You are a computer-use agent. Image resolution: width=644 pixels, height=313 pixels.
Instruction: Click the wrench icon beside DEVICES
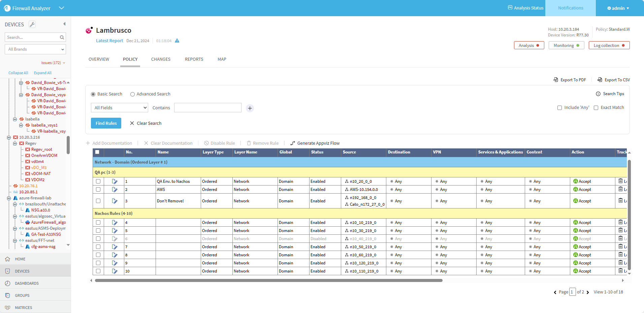(32, 24)
